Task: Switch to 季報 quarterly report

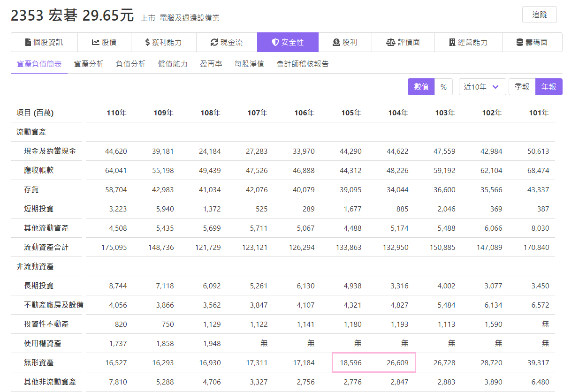Action: [x=522, y=87]
